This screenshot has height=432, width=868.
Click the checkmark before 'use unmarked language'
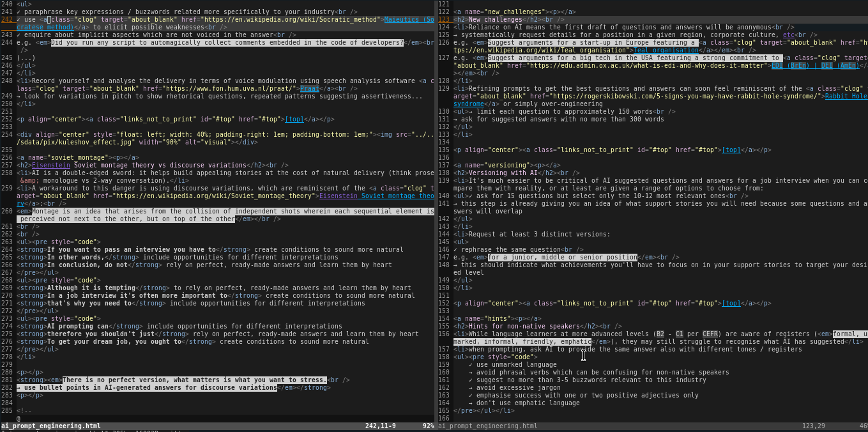pos(471,365)
